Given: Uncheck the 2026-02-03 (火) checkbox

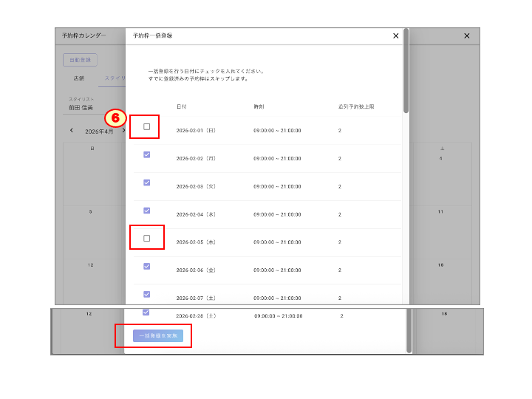Looking at the screenshot, I should pyautogui.click(x=146, y=183).
